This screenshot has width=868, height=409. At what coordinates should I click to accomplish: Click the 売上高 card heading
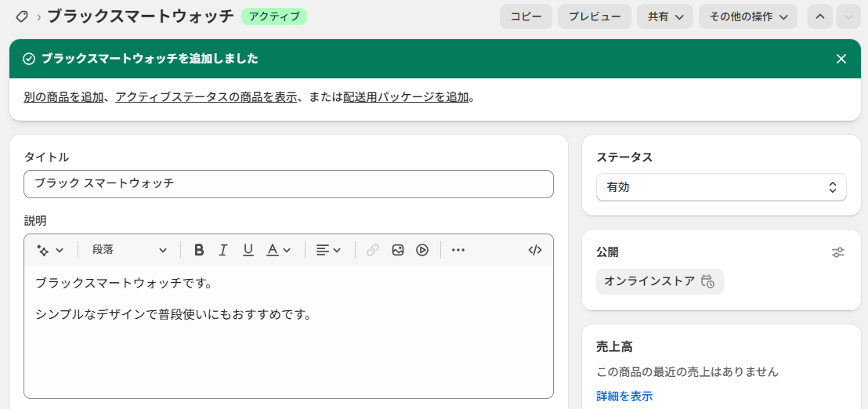pyautogui.click(x=614, y=347)
